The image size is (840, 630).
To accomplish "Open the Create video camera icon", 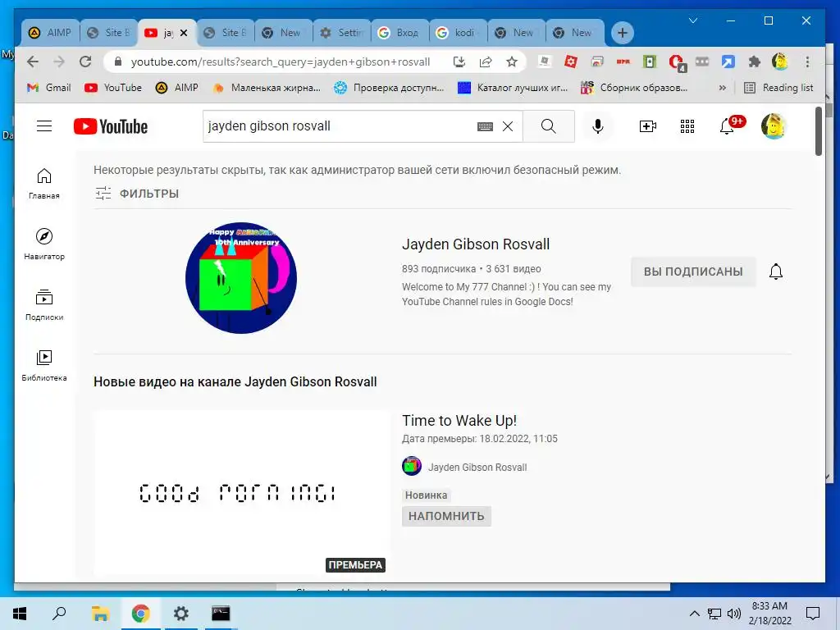I will click(x=648, y=126).
